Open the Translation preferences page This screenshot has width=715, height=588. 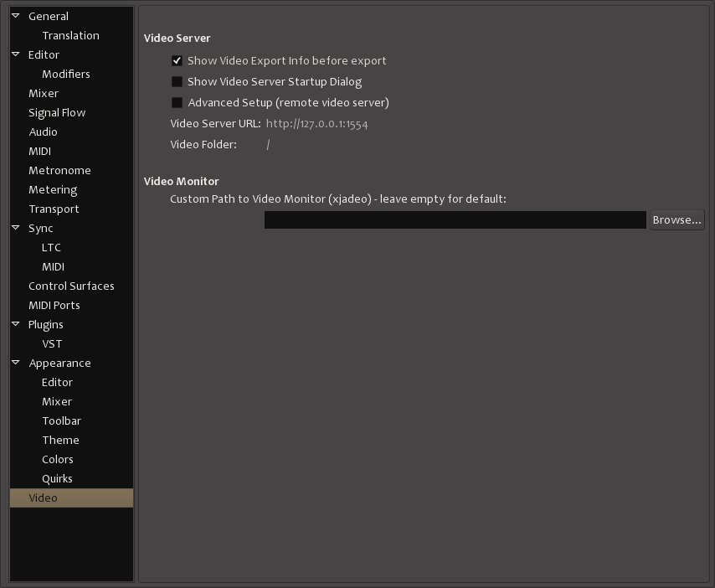tap(70, 35)
